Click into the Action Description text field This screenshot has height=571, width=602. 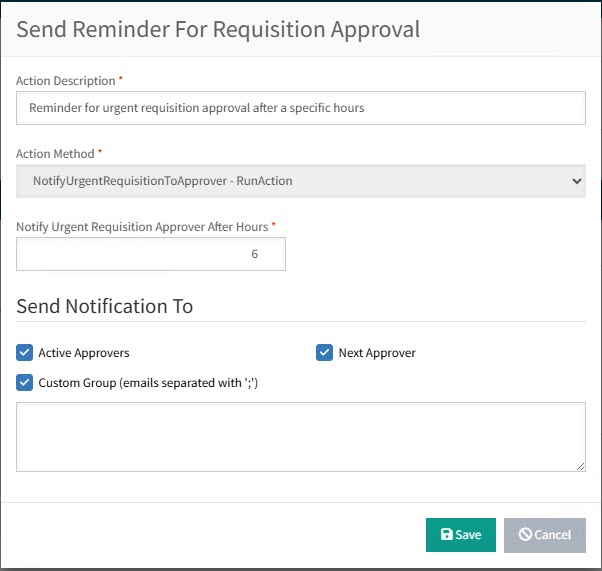(300, 108)
